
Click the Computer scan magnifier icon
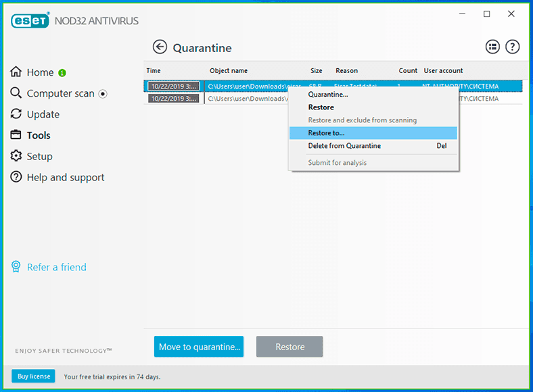pos(16,93)
